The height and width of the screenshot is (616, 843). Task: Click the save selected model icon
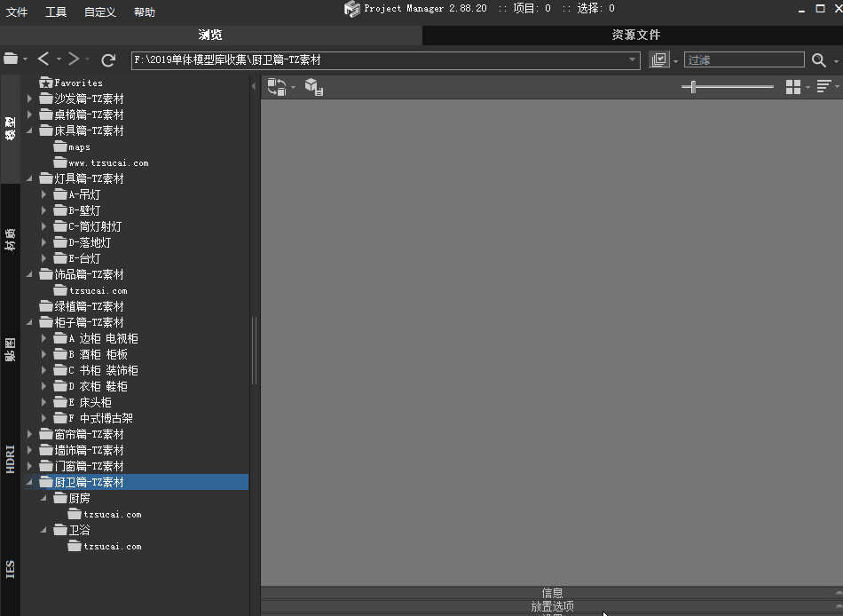pyautogui.click(x=314, y=87)
